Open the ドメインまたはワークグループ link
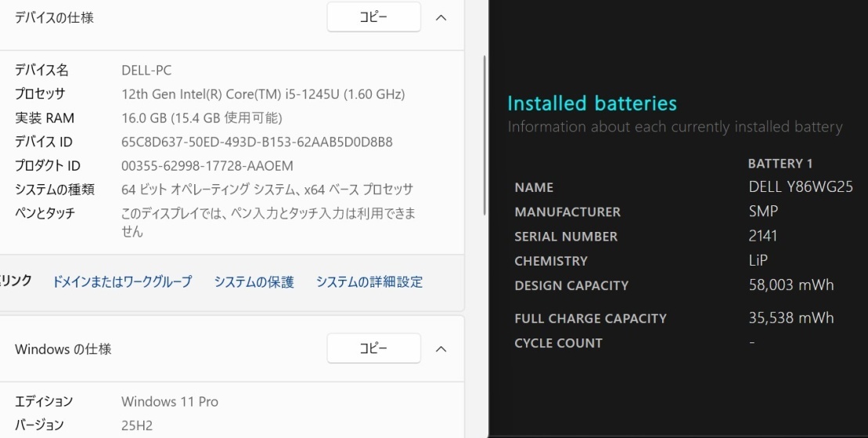Image resolution: width=868 pixels, height=438 pixels. click(x=122, y=282)
